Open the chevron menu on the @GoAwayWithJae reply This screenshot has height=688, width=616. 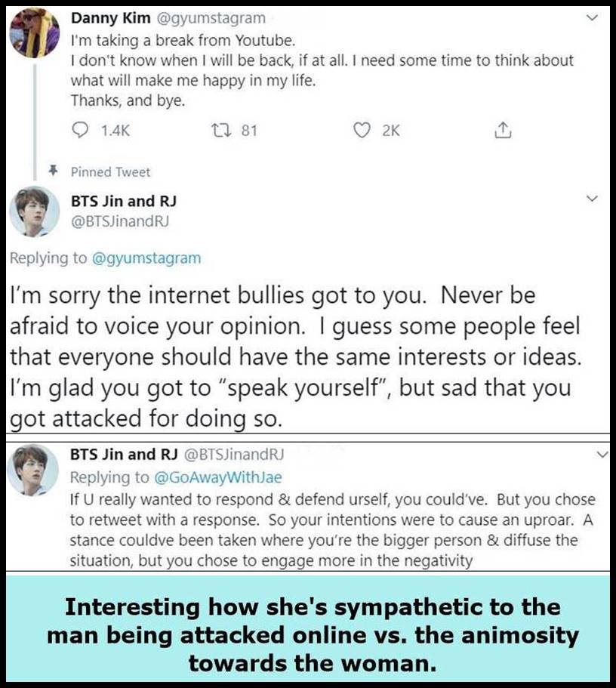point(602,455)
